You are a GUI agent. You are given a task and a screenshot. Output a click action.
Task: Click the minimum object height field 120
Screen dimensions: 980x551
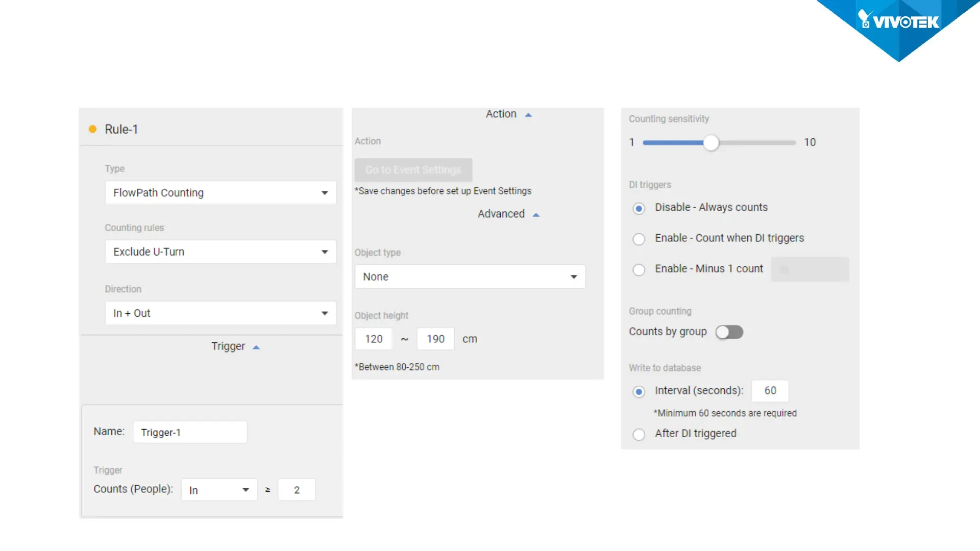374,339
